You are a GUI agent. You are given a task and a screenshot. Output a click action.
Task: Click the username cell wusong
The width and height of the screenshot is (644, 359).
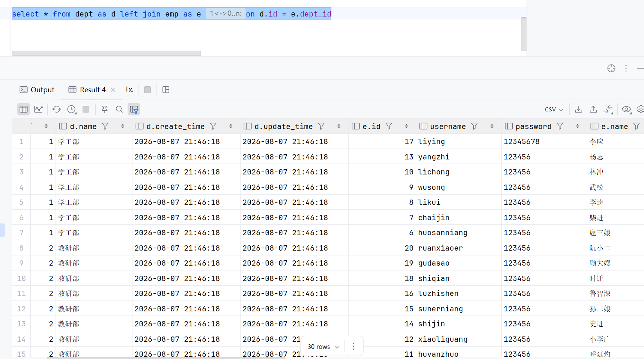pyautogui.click(x=459, y=187)
